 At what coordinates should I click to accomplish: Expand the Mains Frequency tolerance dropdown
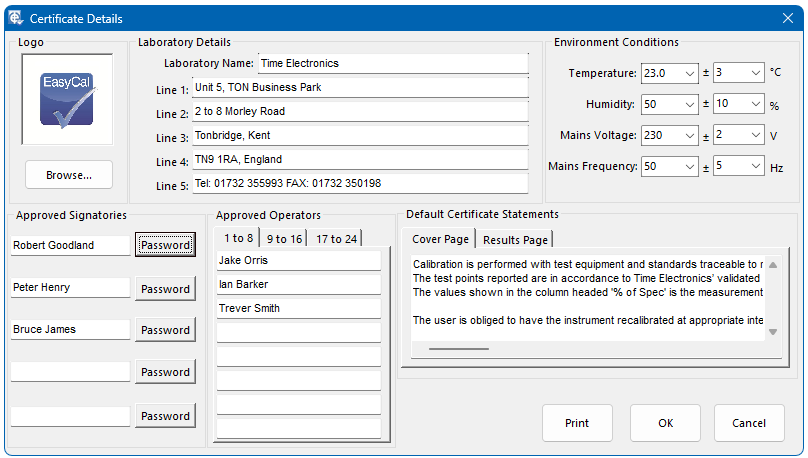click(x=754, y=166)
